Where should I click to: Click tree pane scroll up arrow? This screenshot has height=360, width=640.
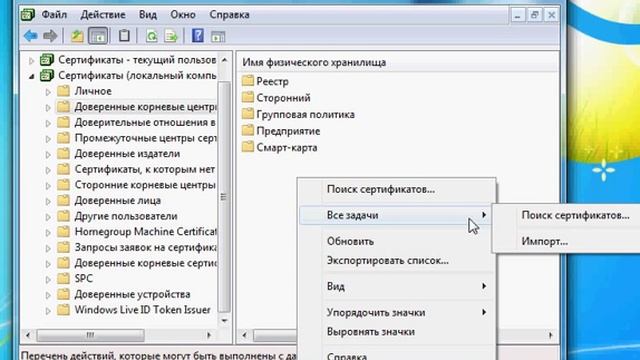224,60
